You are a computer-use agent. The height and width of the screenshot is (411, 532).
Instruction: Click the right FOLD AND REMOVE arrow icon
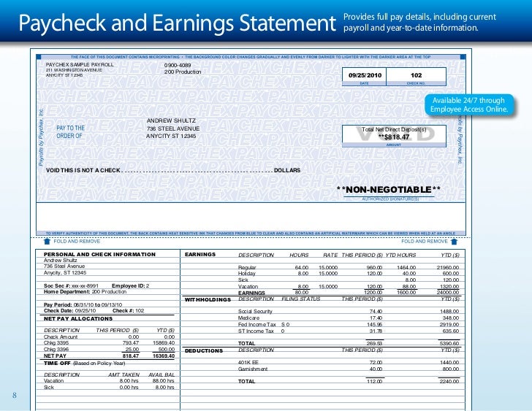(x=454, y=241)
